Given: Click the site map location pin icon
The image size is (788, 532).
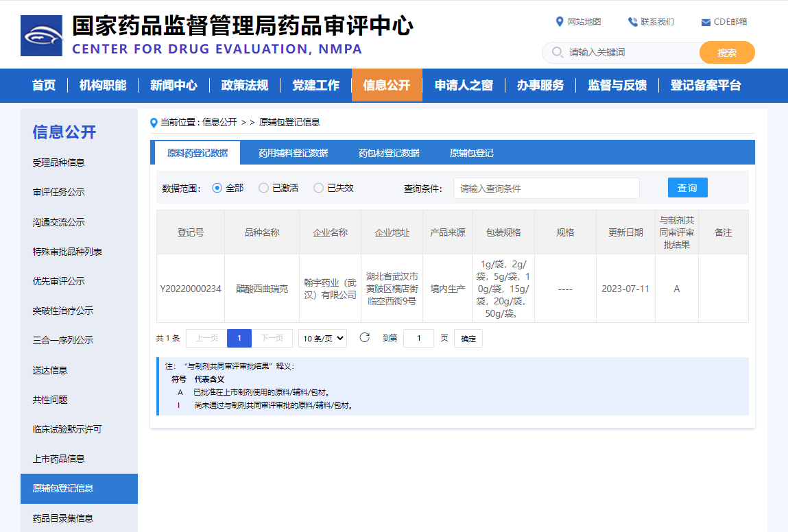Looking at the screenshot, I should click(560, 22).
